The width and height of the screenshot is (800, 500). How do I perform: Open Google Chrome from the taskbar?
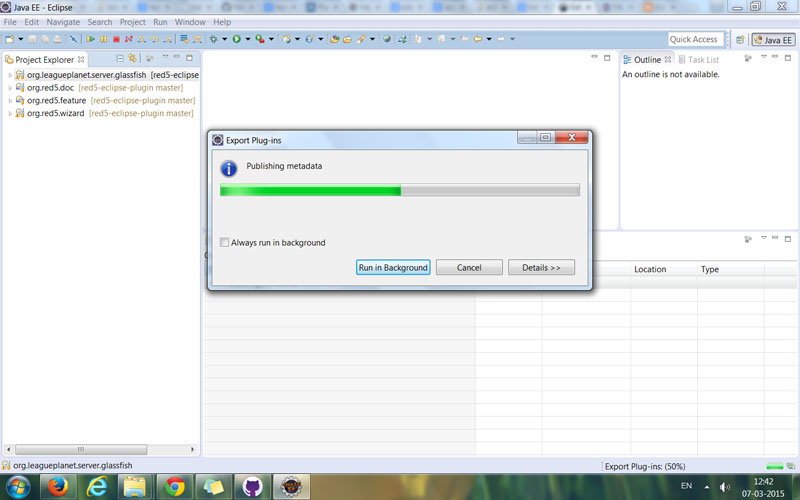point(174,487)
